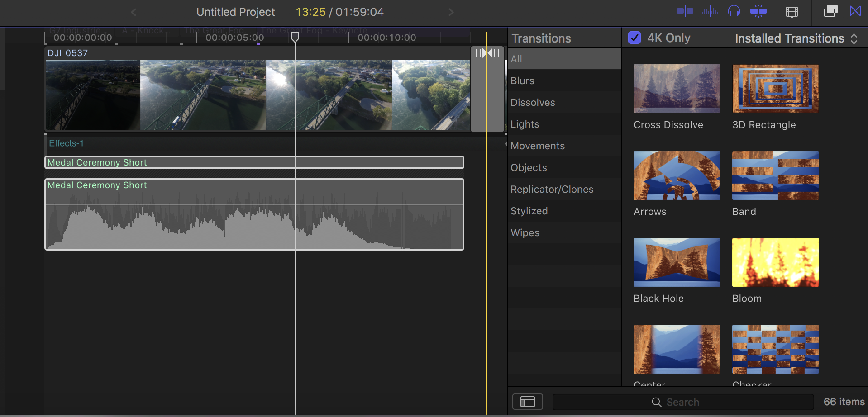Select the Wipes category

tap(564, 232)
